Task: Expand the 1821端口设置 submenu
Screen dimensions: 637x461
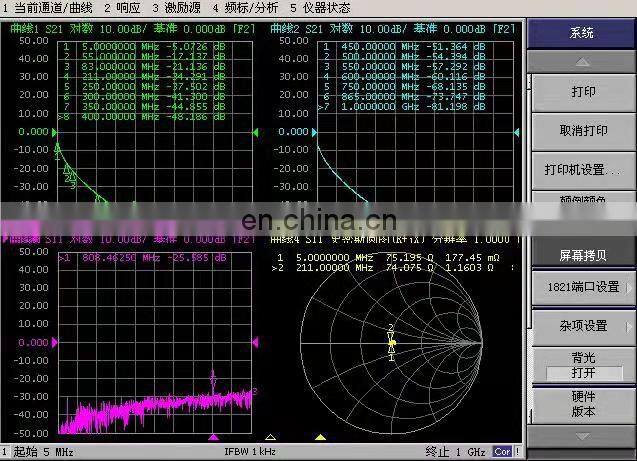Action: coord(581,287)
